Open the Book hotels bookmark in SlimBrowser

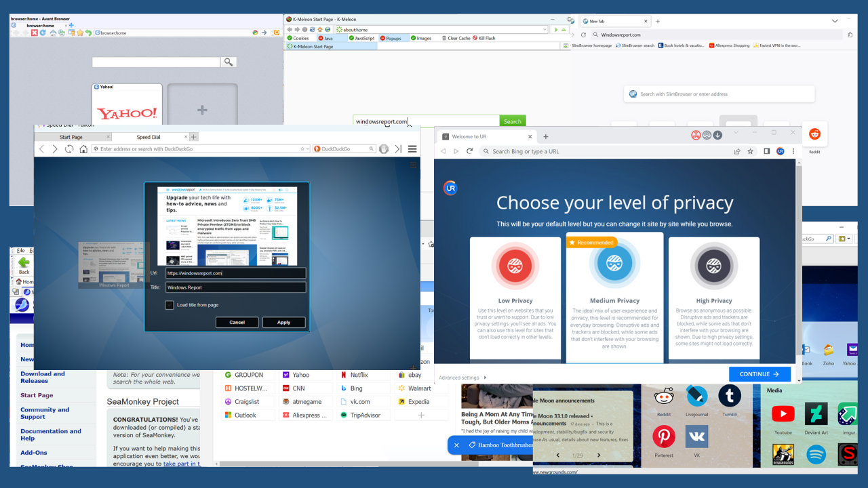click(x=682, y=45)
